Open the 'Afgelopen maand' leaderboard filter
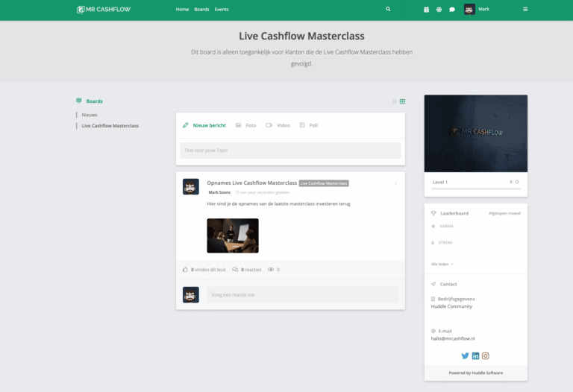 tap(504, 213)
